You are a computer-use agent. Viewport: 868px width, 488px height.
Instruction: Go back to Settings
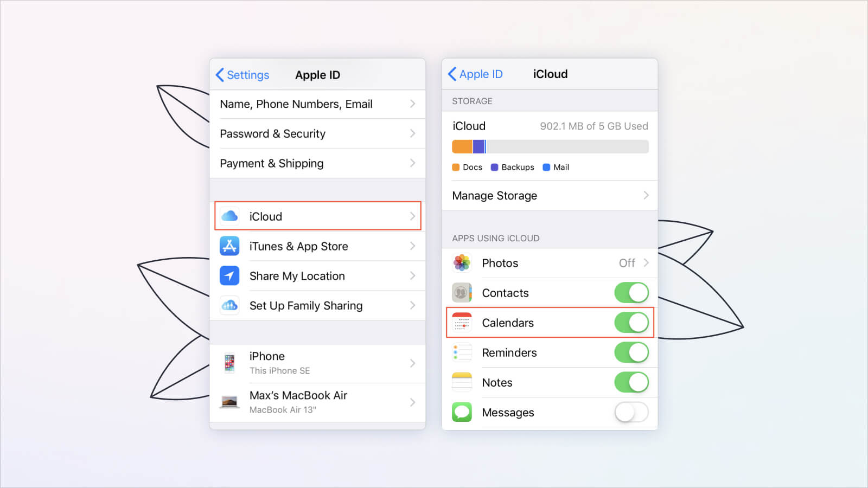click(x=242, y=75)
